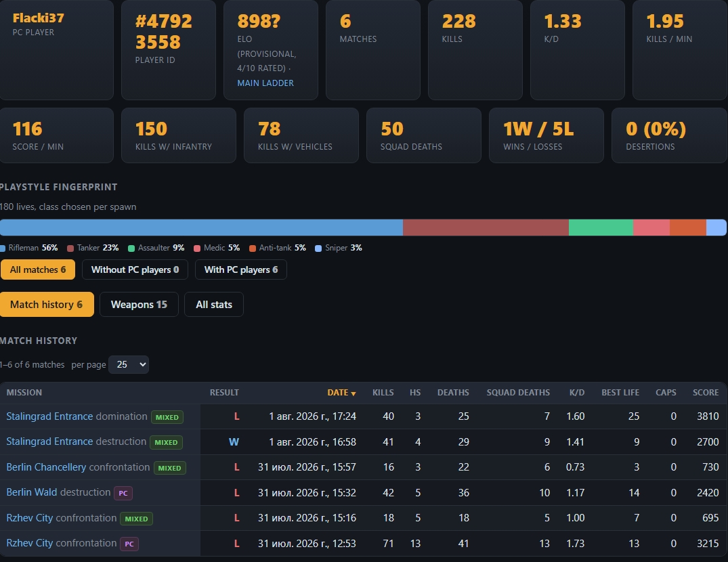Click the 0 (0%) DESERTIONS card
Image resolution: width=728 pixels, height=562 pixels.
[669, 135]
